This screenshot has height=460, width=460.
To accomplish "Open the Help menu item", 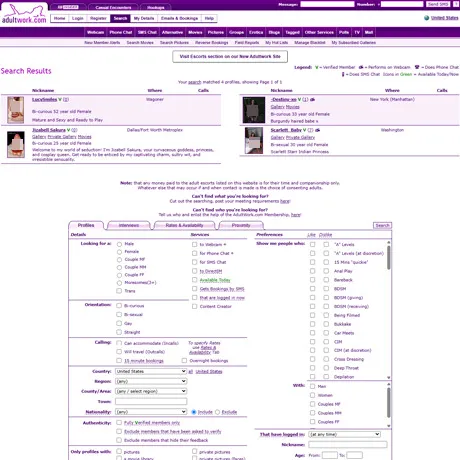I will click(209, 18).
